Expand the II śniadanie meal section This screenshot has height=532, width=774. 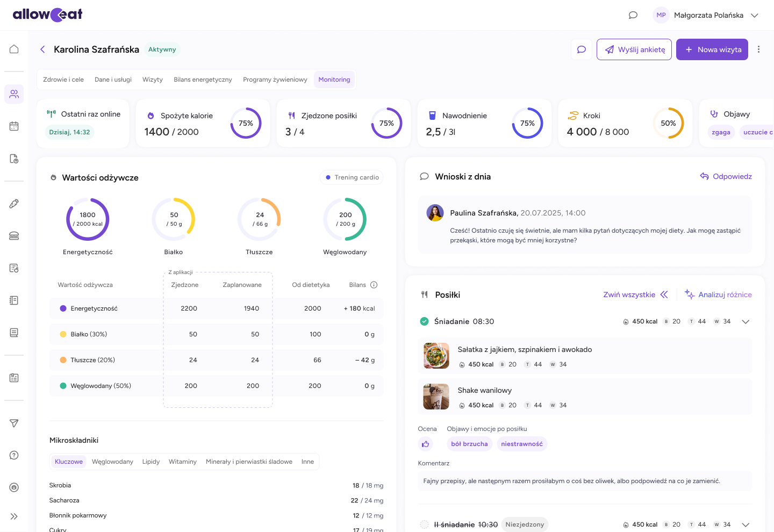click(x=746, y=524)
